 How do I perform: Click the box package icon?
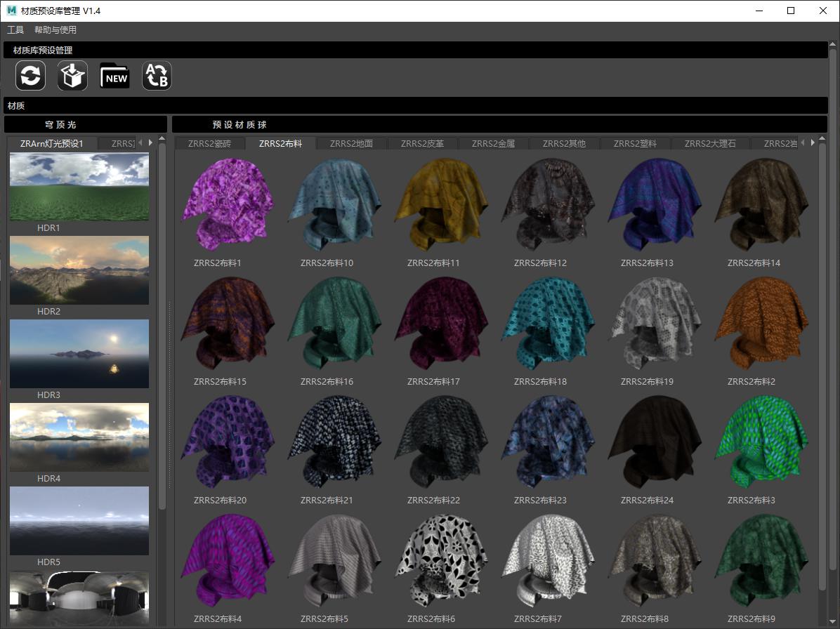[x=72, y=76]
